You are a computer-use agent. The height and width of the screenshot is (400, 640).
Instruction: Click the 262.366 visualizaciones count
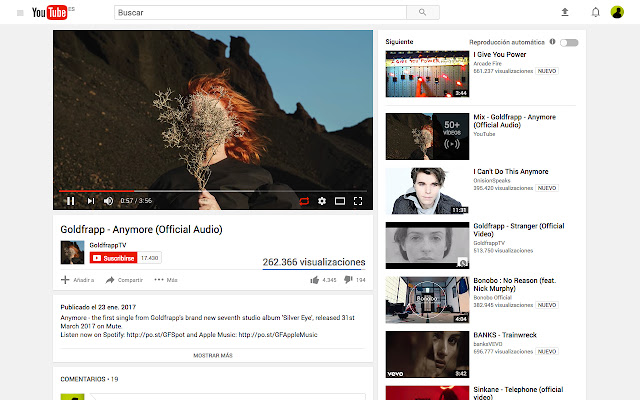[314, 262]
